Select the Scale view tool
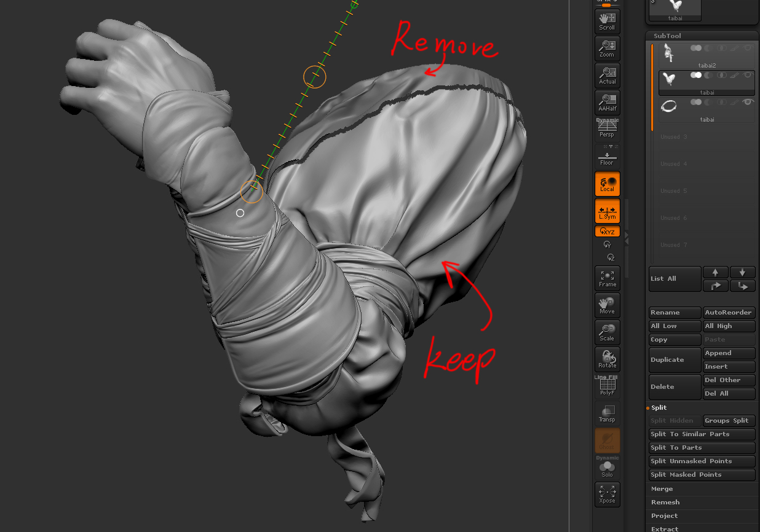The width and height of the screenshot is (760, 532). (607, 332)
